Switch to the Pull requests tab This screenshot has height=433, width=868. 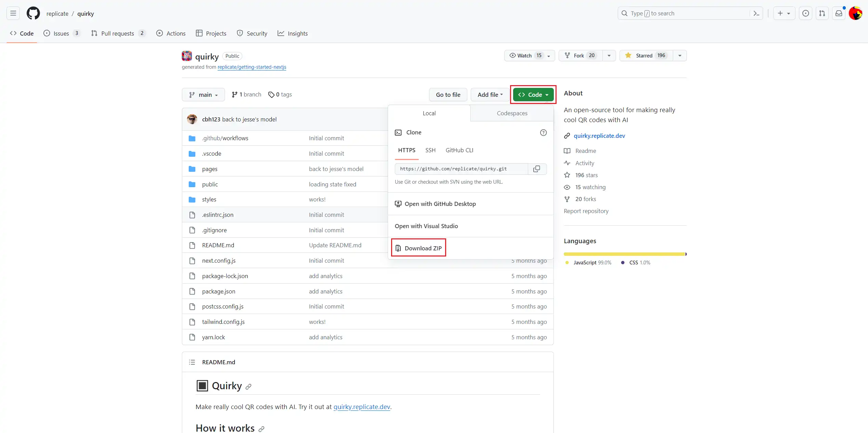tap(118, 33)
